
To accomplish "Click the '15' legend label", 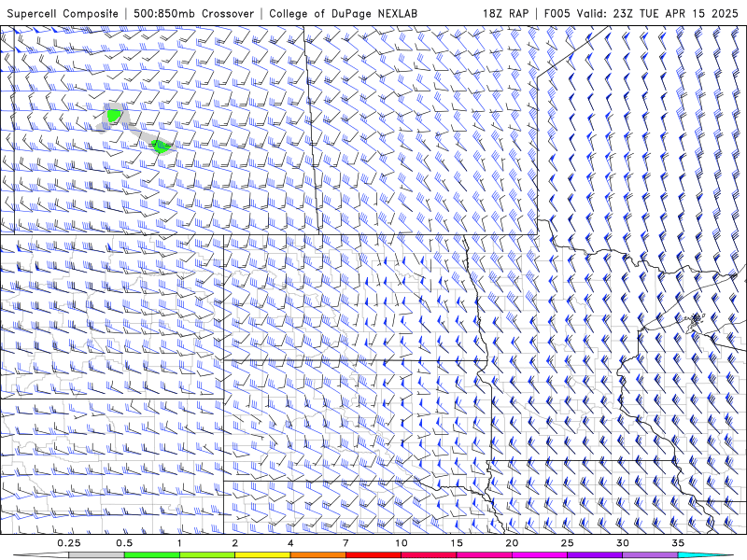I will (x=457, y=543).
